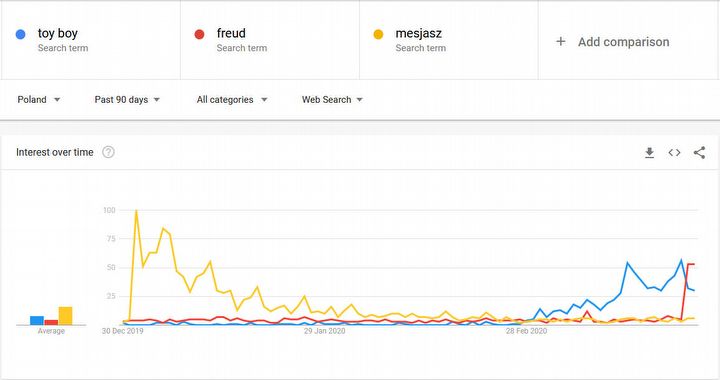Open the Interest over time help icon
This screenshot has height=380, width=720.
click(x=108, y=152)
